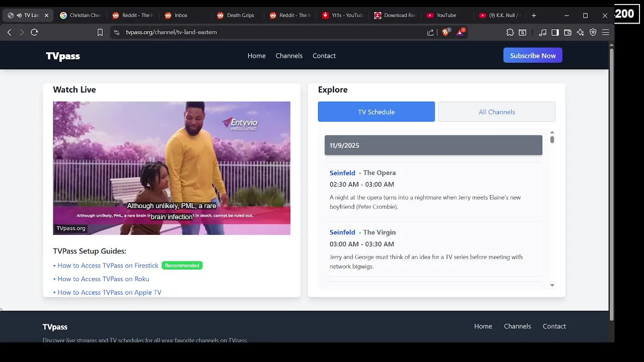Open How to Access TVPass on Apple TV

(109, 292)
